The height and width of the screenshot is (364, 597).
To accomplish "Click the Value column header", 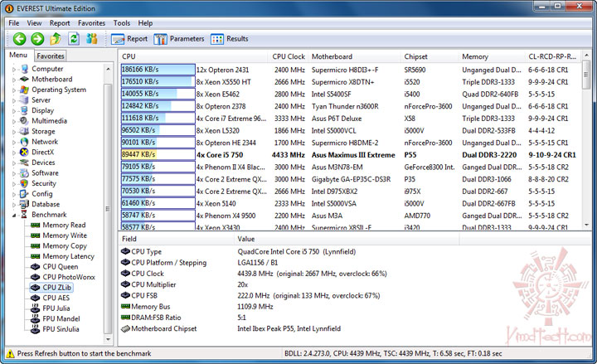I will pyautogui.click(x=346, y=239).
